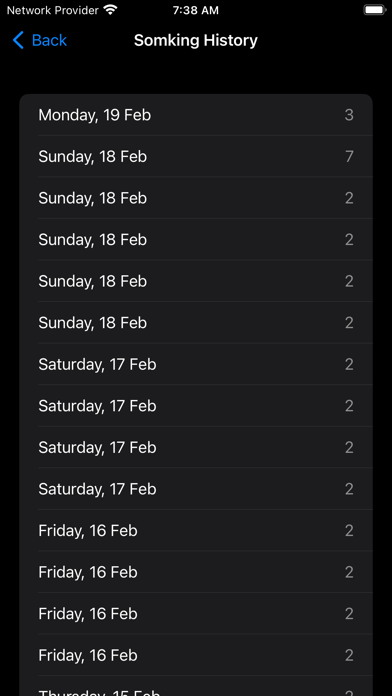Open the second Saturday, 17 Feb entry
Viewport: 392px width, 696px height.
[x=196, y=406]
